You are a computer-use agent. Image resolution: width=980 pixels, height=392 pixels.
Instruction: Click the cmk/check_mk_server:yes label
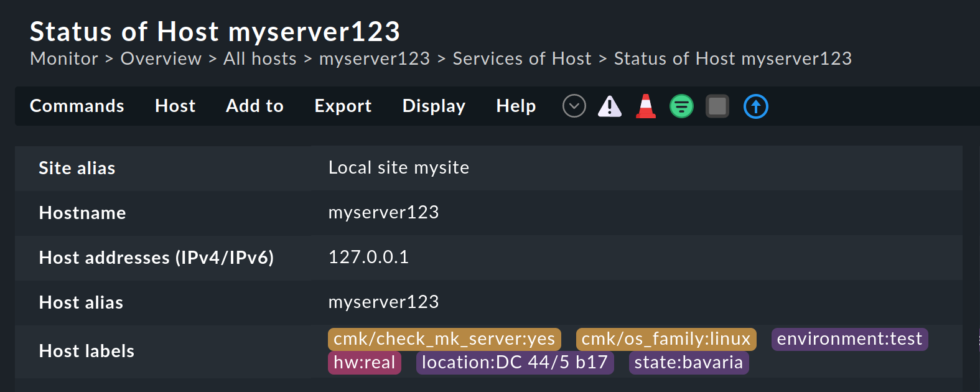click(x=444, y=339)
